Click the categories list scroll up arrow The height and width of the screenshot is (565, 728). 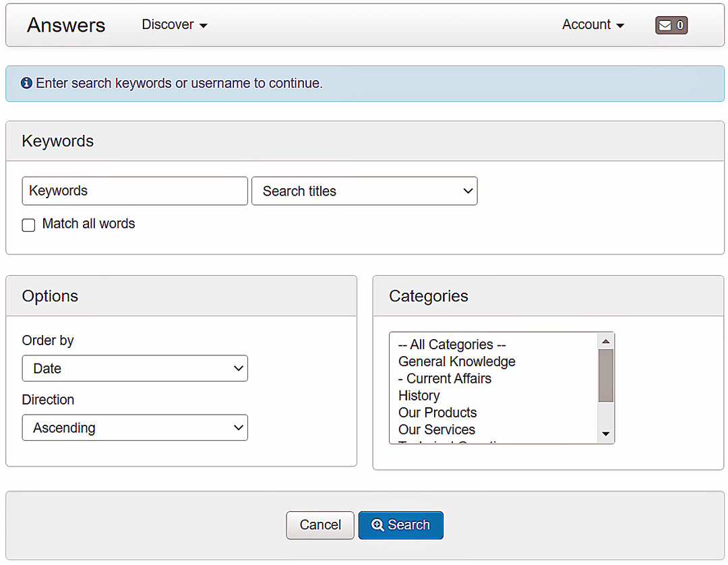(605, 341)
